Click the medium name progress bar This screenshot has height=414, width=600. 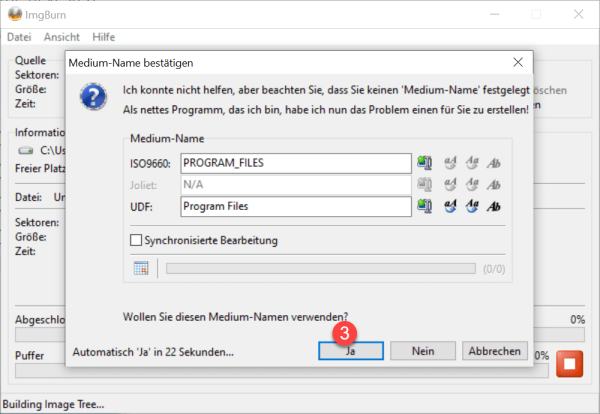pyautogui.click(x=321, y=269)
